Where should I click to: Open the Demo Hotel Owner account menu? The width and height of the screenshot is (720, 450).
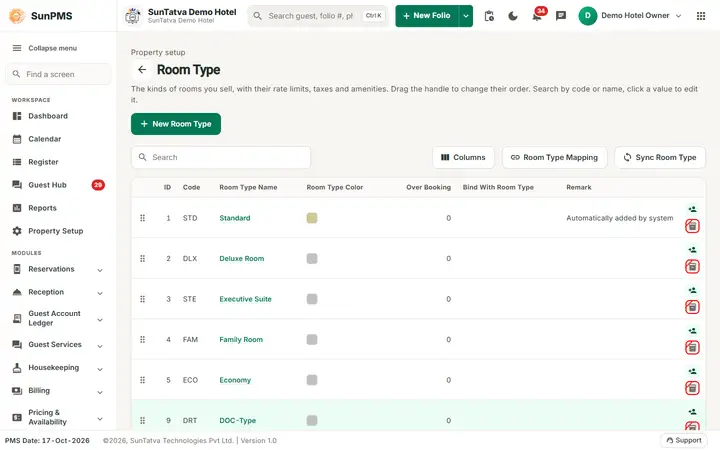pyautogui.click(x=630, y=16)
